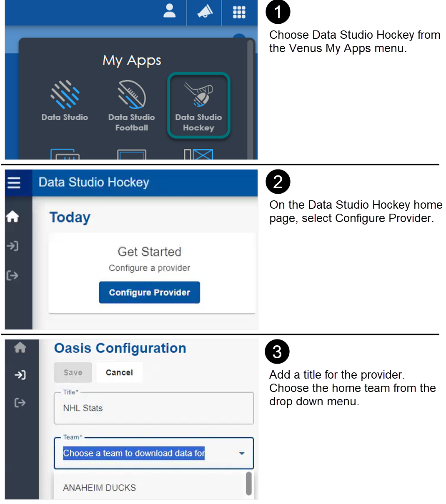Click the import arrow icon under home

pos(13,246)
